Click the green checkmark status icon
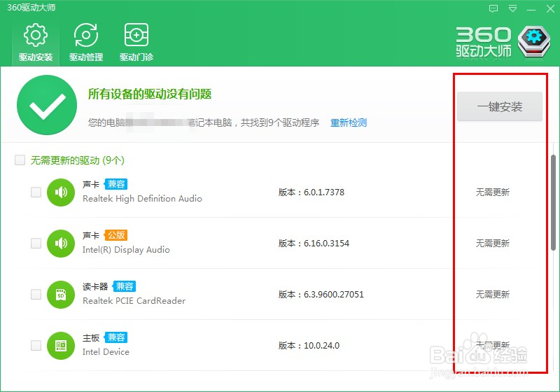Viewport: 560px width, 392px height. [47, 105]
